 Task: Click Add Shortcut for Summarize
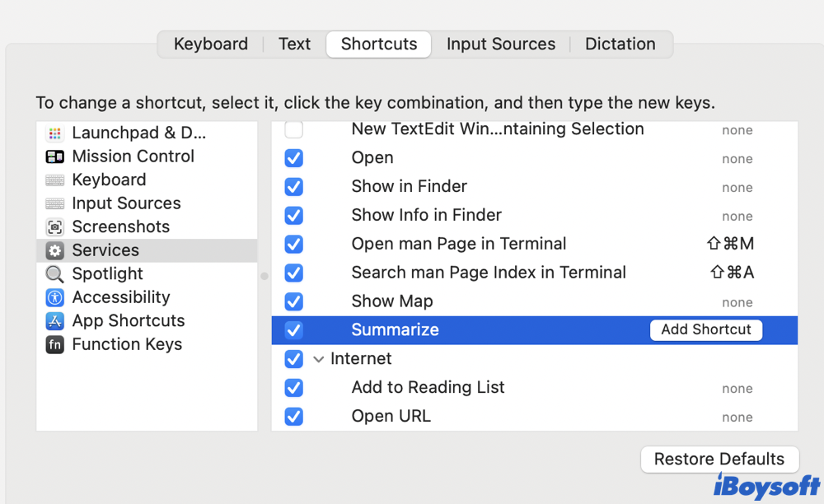pos(706,329)
